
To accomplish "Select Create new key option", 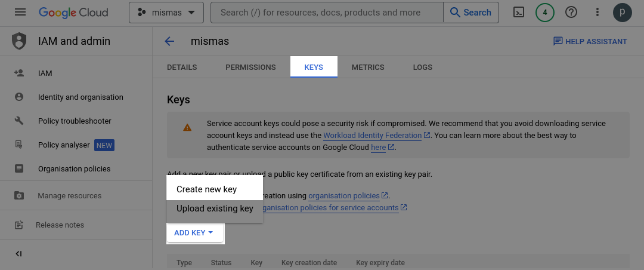I will [207, 189].
